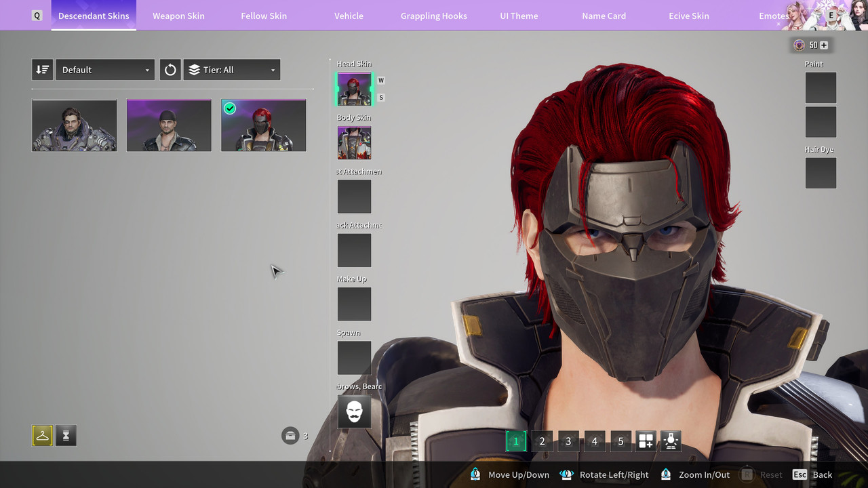Switch to preset slot 5
The width and height of the screenshot is (868, 488).
[620, 441]
